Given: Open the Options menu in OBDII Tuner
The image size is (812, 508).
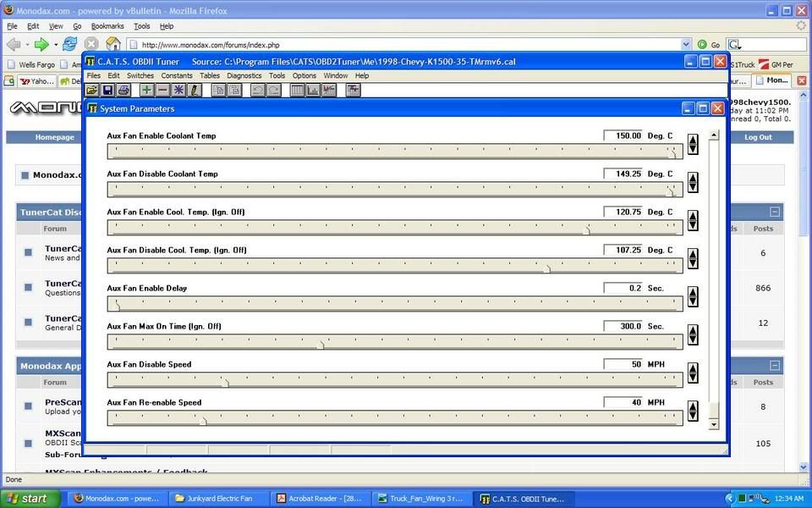Looking at the screenshot, I should click(304, 75).
